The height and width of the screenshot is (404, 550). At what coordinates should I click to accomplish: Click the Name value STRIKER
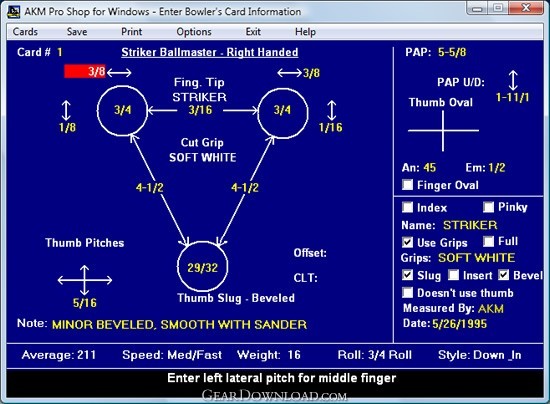point(470,225)
